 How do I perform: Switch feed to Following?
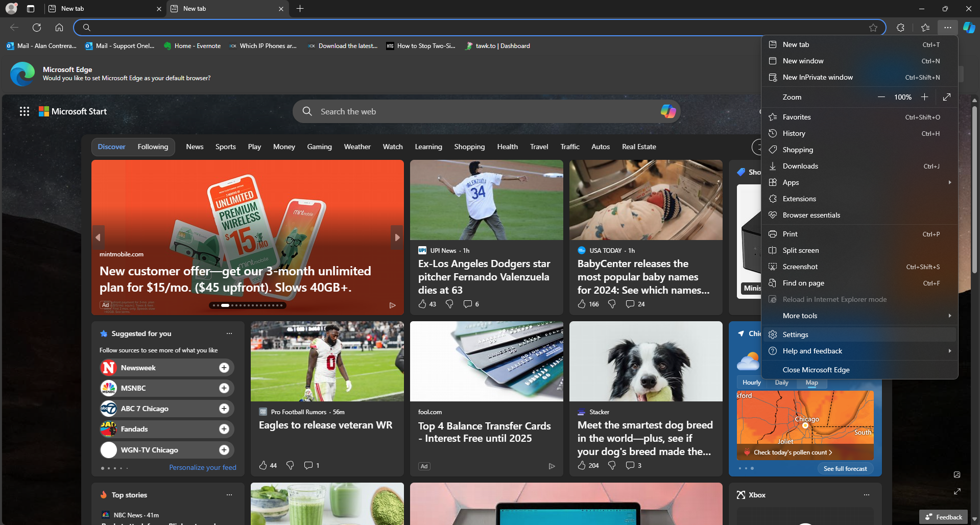coord(153,147)
